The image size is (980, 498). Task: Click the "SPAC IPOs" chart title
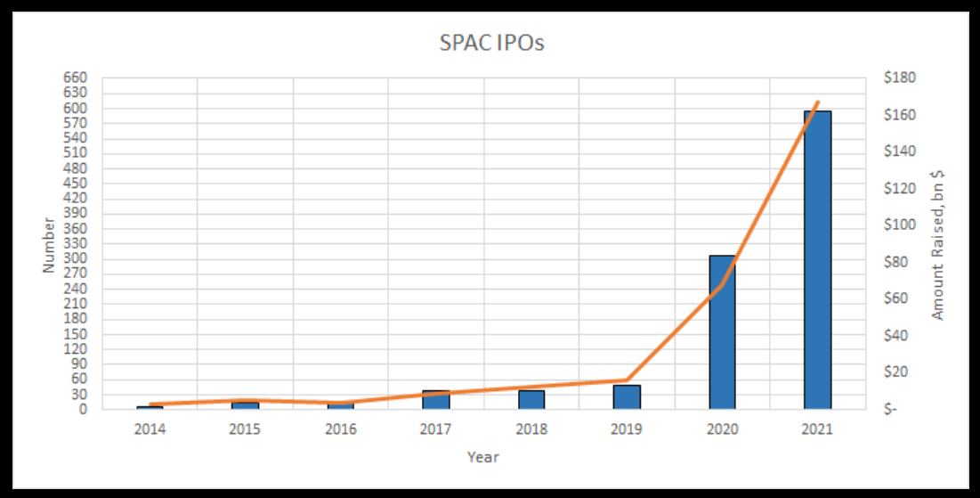[x=491, y=43]
